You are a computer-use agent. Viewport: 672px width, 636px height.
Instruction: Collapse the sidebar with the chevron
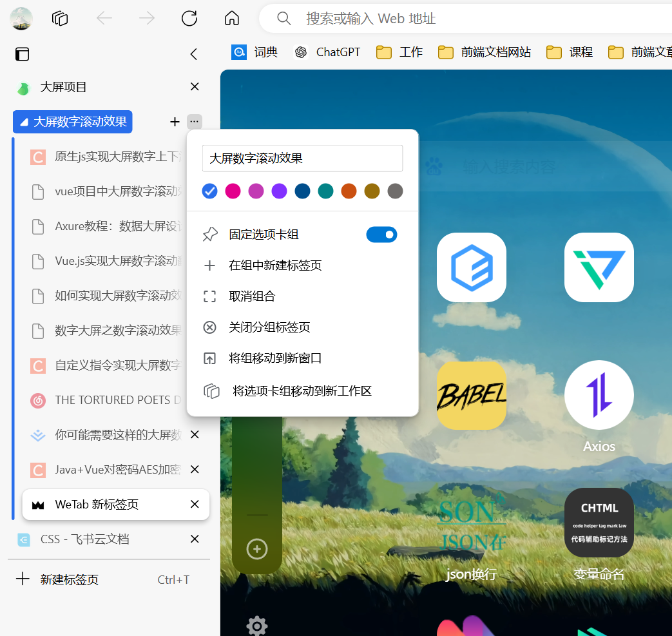click(x=194, y=54)
